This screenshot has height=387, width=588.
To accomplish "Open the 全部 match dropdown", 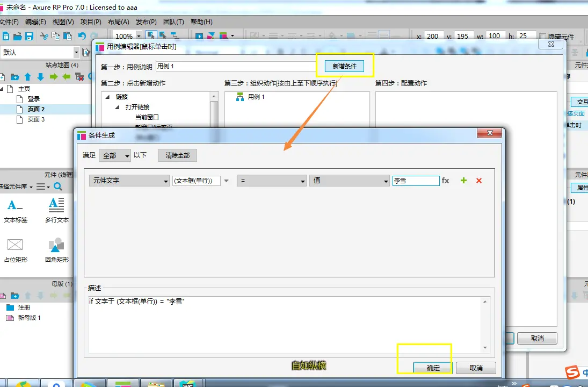I will coord(115,155).
